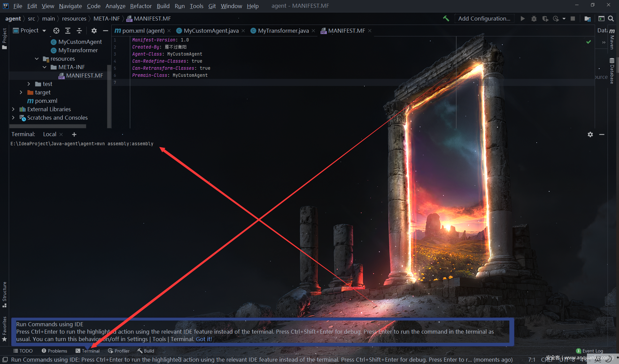Select MyCustomAgent class in project tree

click(76, 42)
